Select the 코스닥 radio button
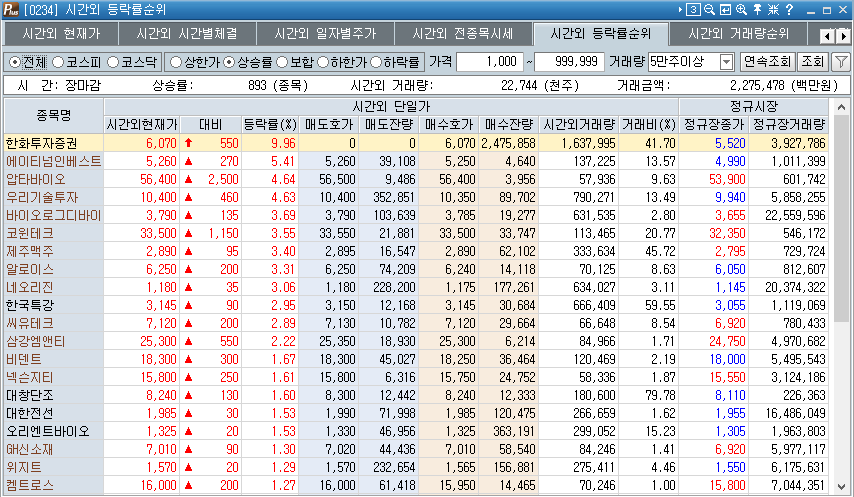 [x=113, y=63]
